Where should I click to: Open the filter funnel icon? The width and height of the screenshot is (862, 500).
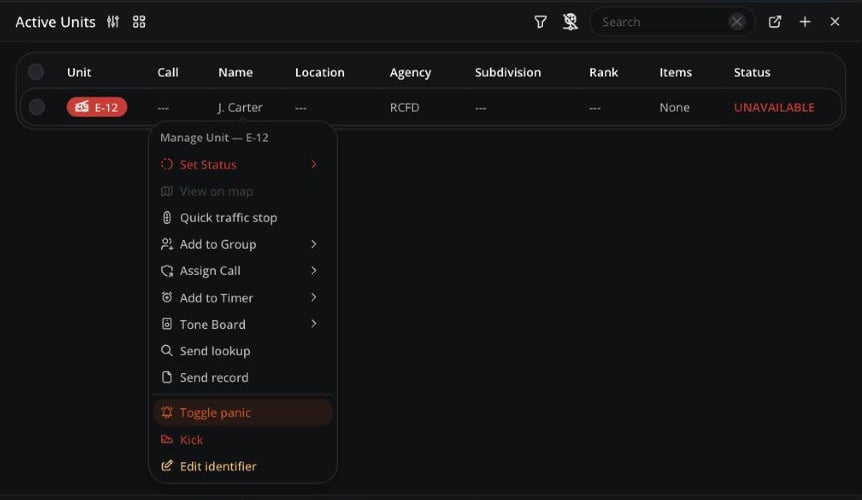[540, 22]
